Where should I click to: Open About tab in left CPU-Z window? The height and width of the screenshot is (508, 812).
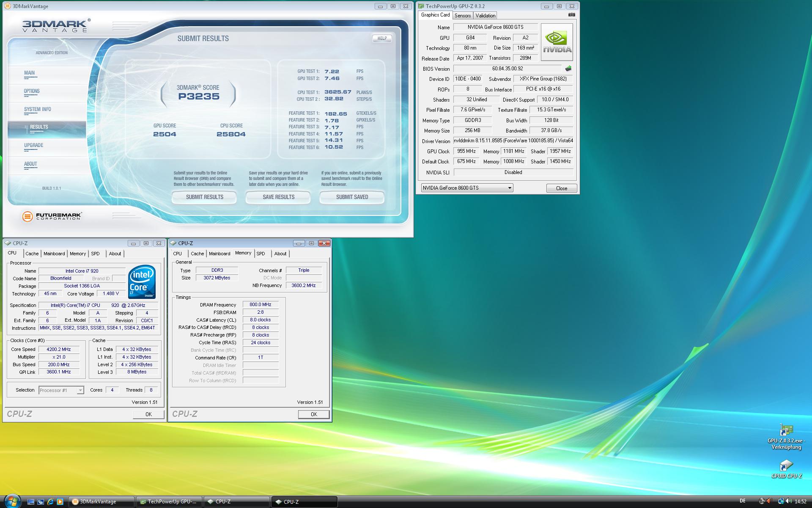(115, 254)
